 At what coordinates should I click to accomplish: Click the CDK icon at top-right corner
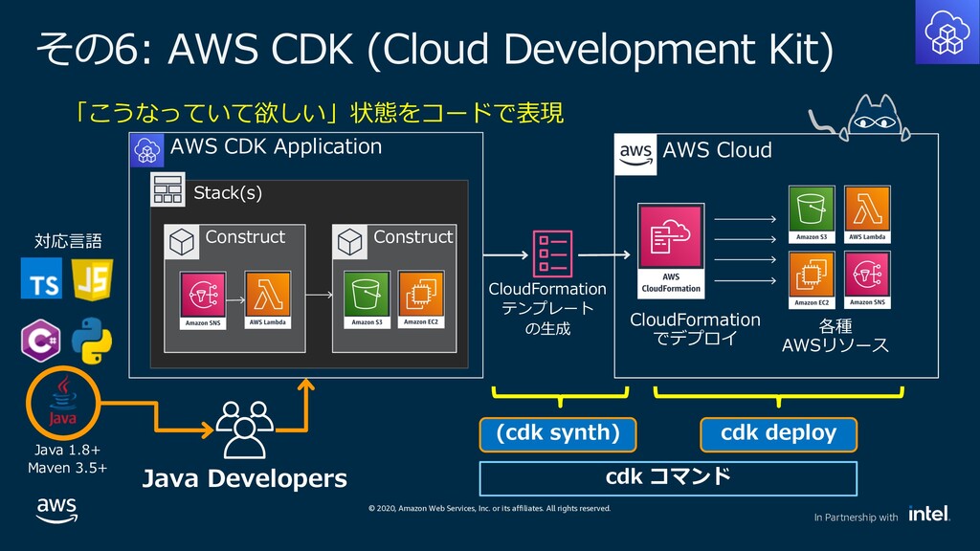(947, 32)
